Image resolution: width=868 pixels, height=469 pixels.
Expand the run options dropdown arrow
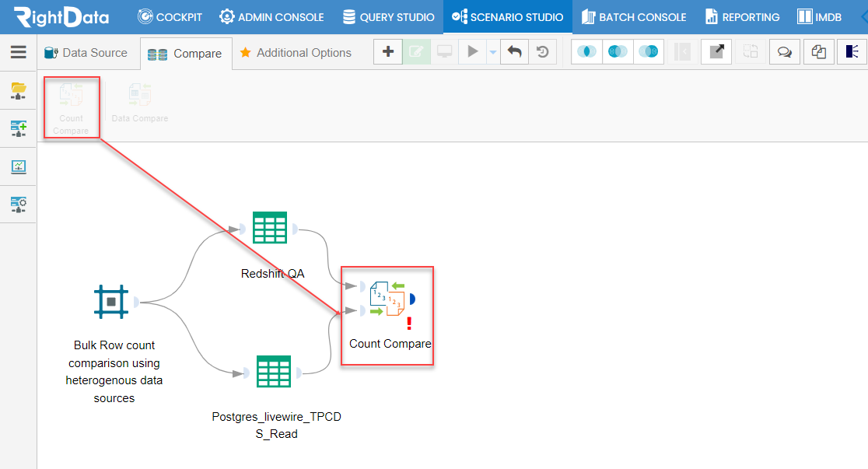click(492, 53)
